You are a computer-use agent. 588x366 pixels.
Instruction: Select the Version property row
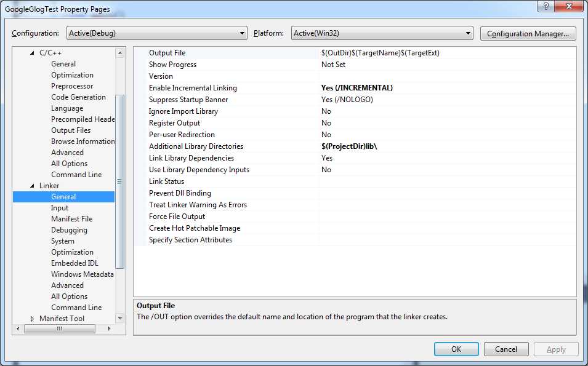click(x=355, y=76)
